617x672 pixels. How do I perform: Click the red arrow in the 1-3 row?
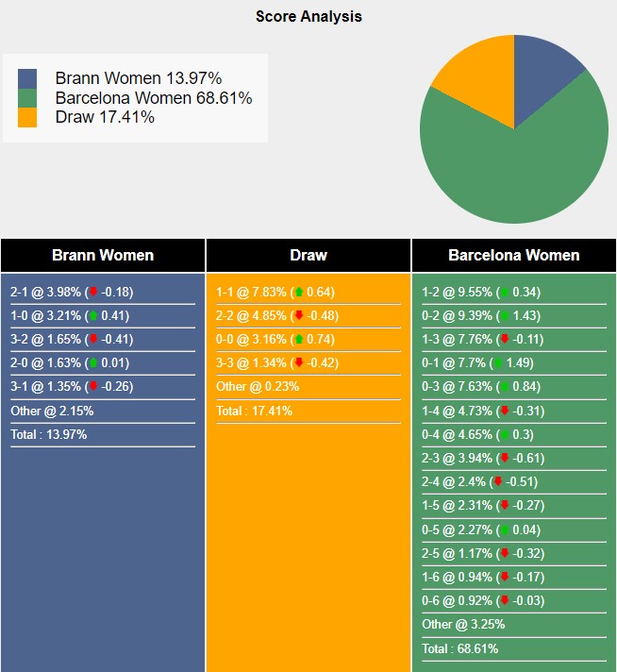click(x=505, y=339)
